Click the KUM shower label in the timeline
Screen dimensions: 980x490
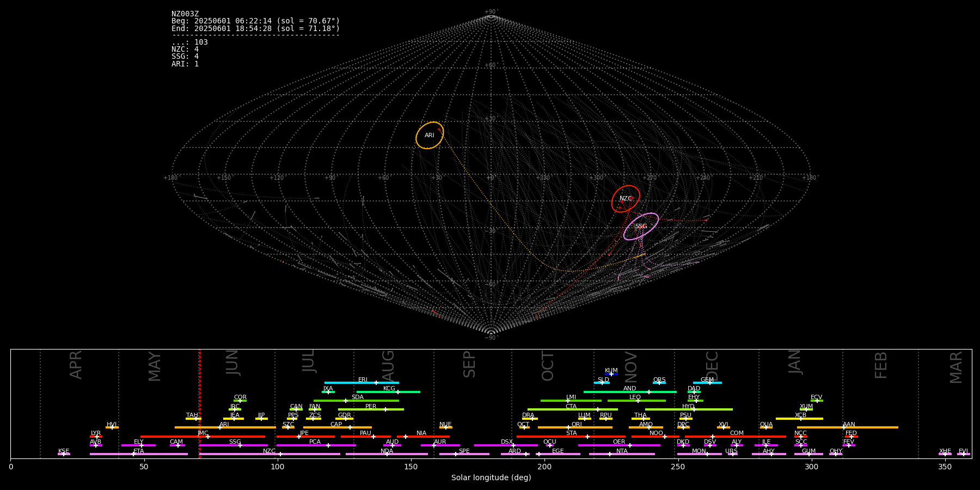tap(611, 371)
